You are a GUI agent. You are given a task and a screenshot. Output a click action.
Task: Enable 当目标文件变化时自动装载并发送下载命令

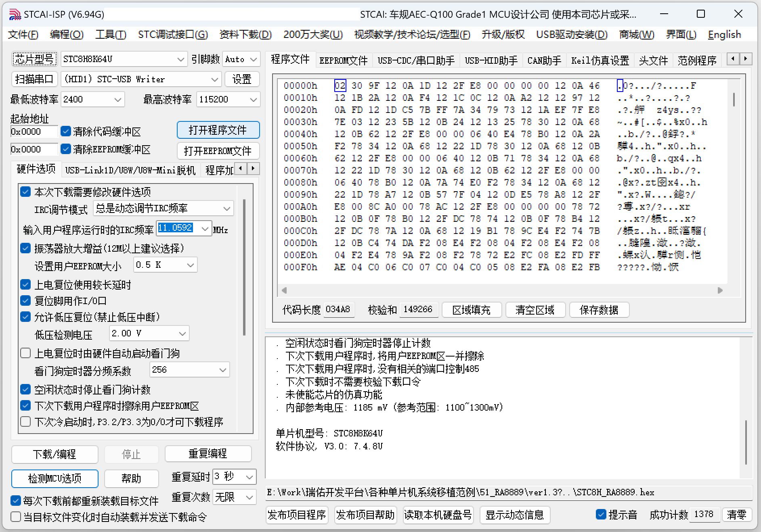[x=16, y=517]
